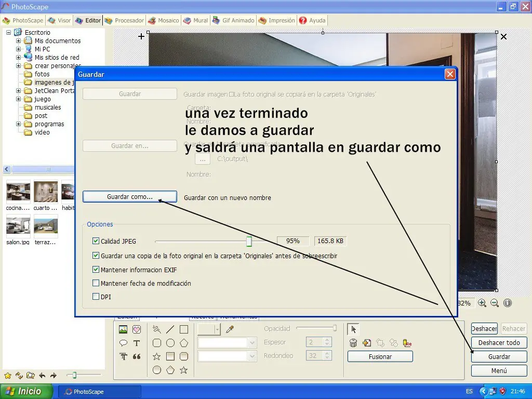Pick the plain T text tool

pyautogui.click(x=137, y=343)
